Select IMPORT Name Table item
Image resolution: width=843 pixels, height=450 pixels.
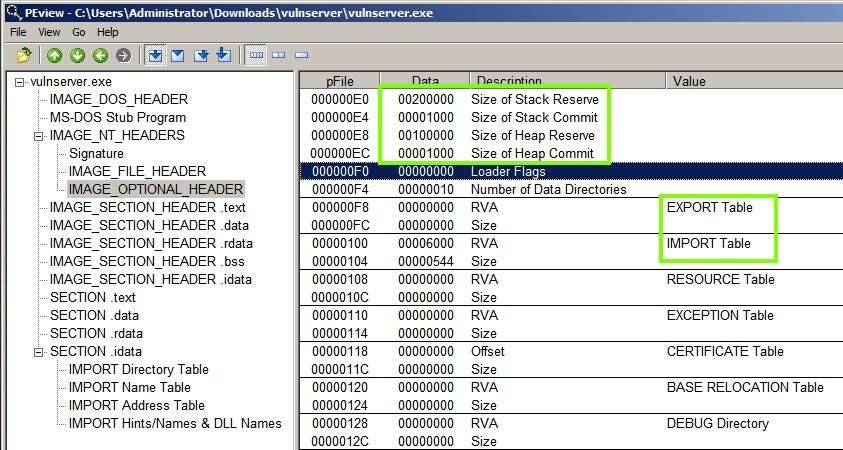[x=130, y=387]
